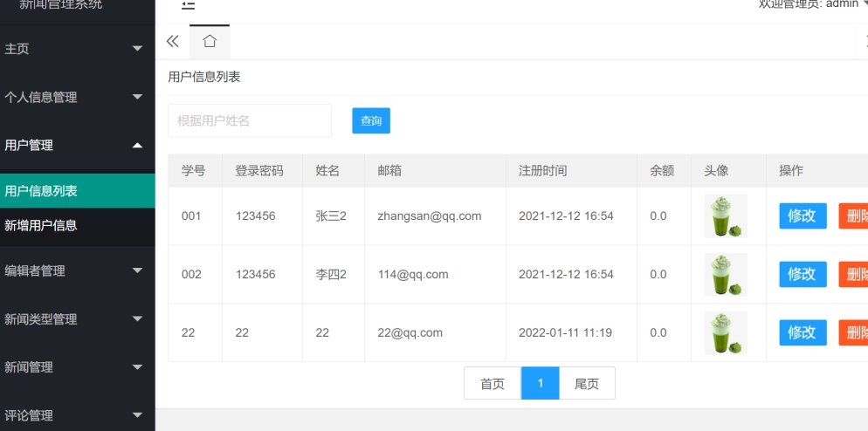Open 新增用户信息 in the sidebar

coord(78,226)
